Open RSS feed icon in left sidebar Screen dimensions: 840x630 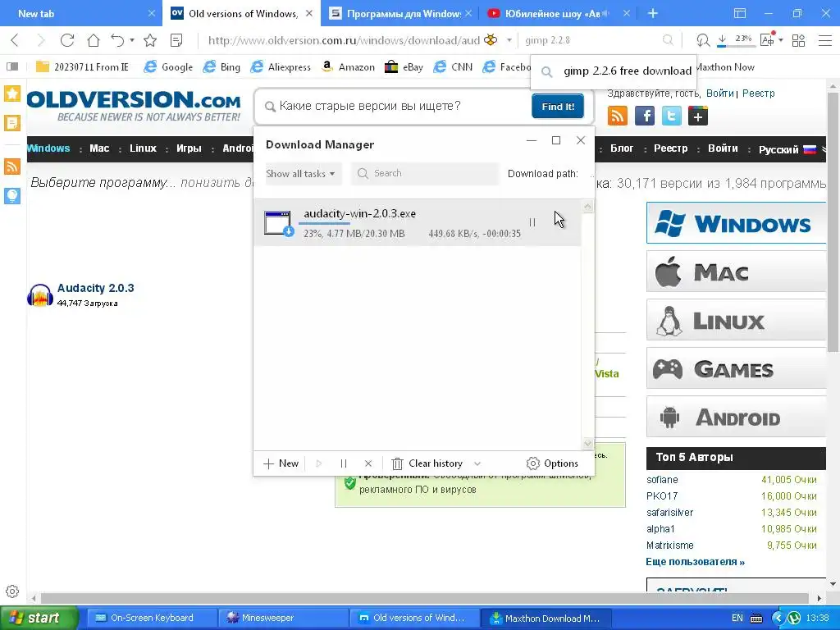click(11, 167)
